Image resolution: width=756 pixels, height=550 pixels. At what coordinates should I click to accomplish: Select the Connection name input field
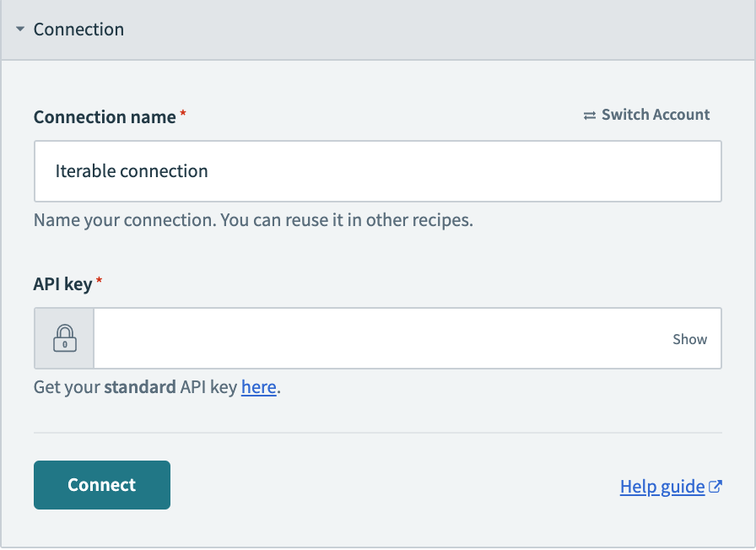coord(377,170)
